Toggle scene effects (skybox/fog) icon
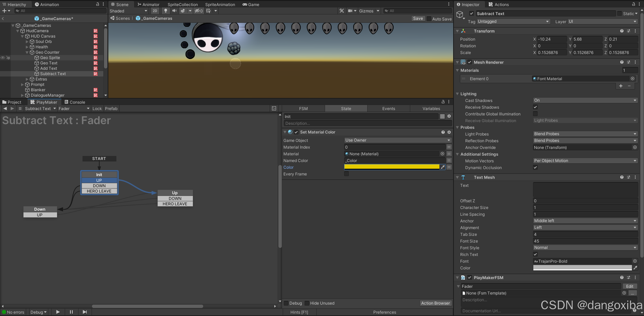The image size is (644, 316). pyautogui.click(x=183, y=11)
